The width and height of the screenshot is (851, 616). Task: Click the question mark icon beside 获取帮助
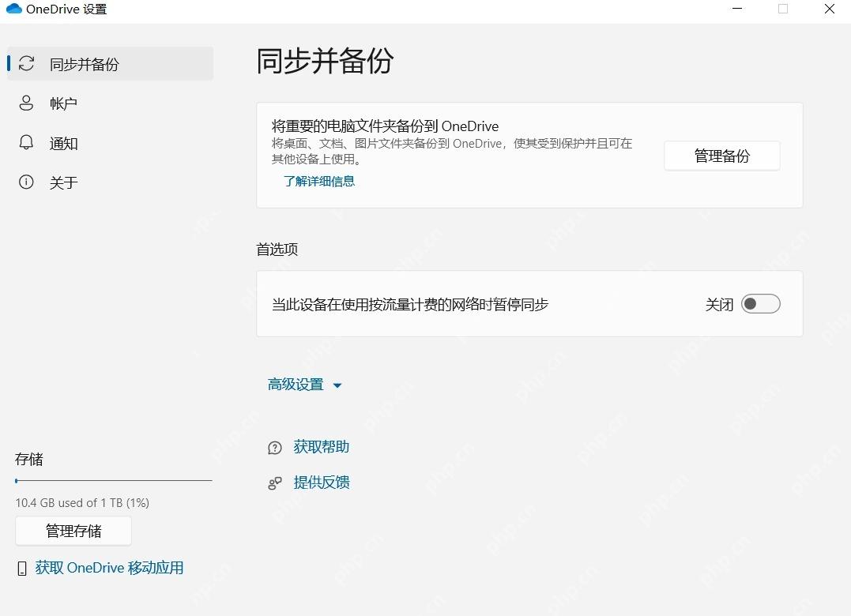click(275, 447)
